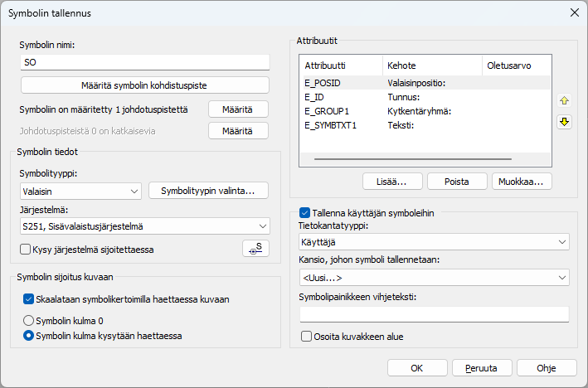
Task: Check the Osoita kuvakkeen alue option
Action: [306, 337]
